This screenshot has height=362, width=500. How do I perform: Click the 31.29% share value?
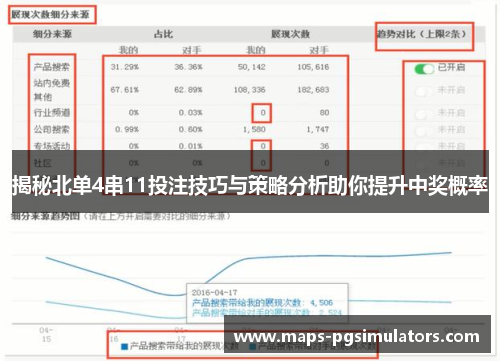coord(125,67)
